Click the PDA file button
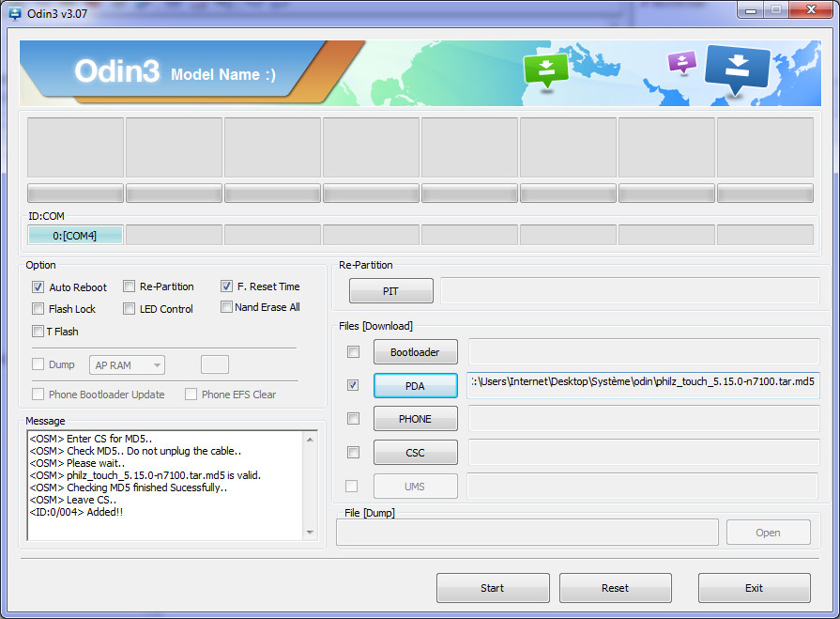Screen dimensions: 840x619 pos(415,386)
